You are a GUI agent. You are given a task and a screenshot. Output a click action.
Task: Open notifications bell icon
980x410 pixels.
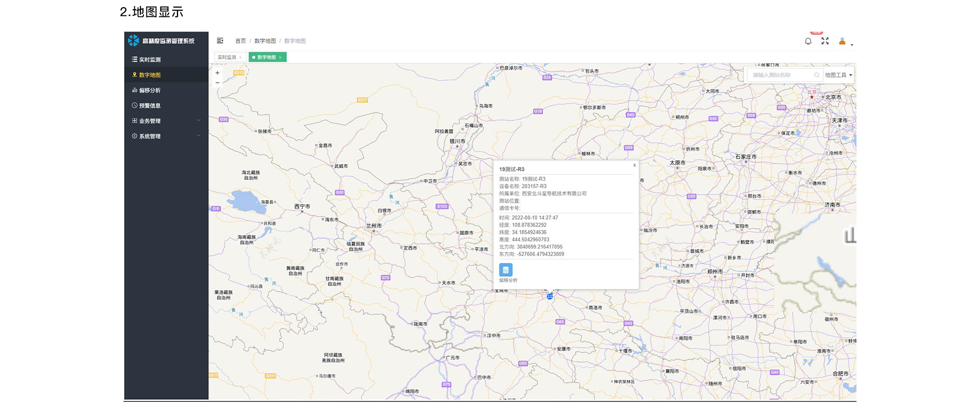[x=808, y=41]
